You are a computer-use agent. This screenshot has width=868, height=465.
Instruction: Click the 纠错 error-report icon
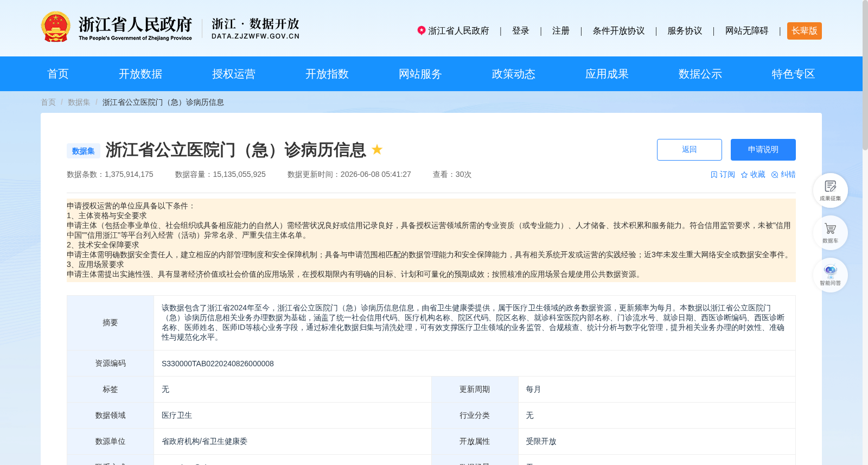point(775,175)
